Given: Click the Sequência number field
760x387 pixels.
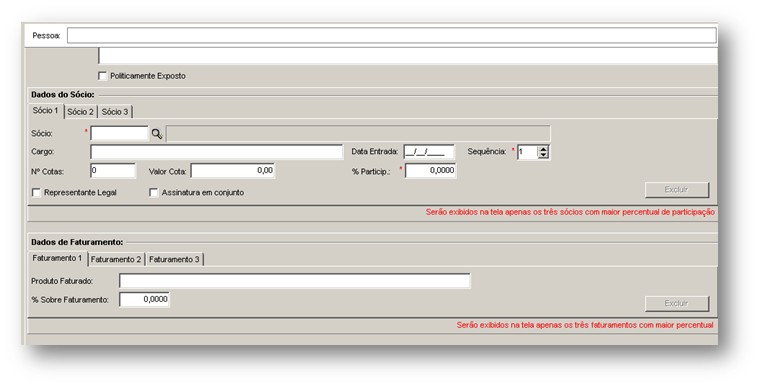Looking at the screenshot, I should [527, 152].
